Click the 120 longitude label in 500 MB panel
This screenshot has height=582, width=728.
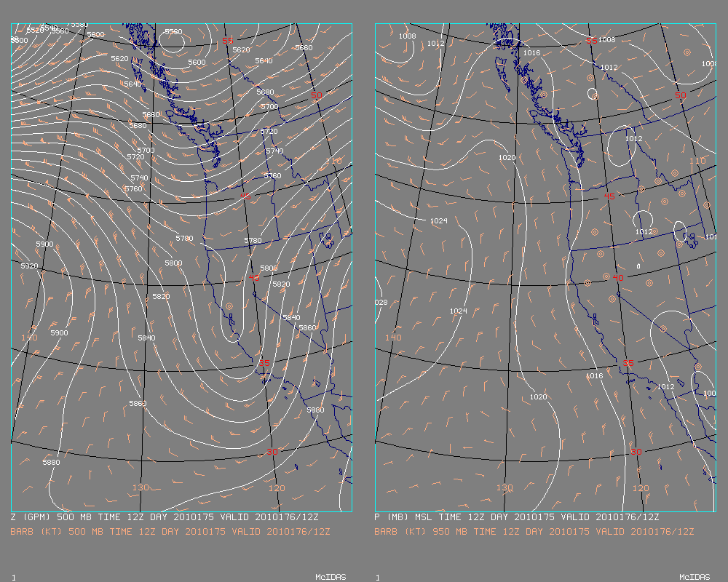[277, 487]
